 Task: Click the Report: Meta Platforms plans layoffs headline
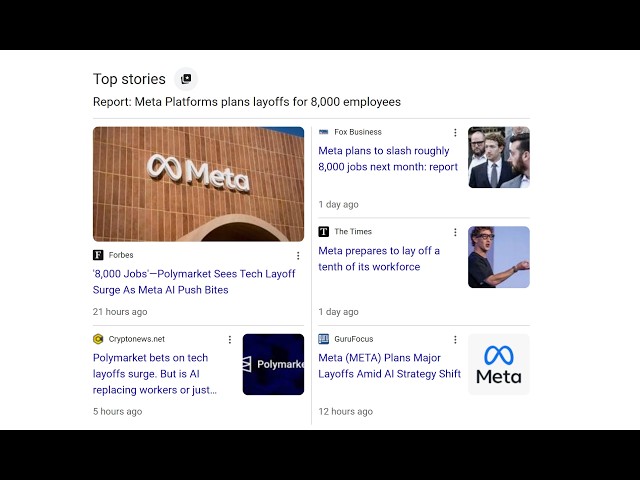click(x=247, y=102)
